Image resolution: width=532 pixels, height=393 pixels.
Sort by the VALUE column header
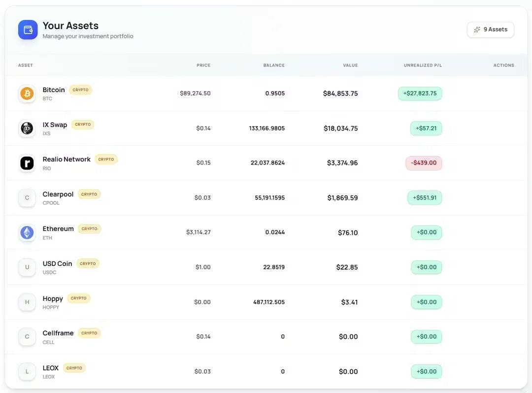click(351, 65)
